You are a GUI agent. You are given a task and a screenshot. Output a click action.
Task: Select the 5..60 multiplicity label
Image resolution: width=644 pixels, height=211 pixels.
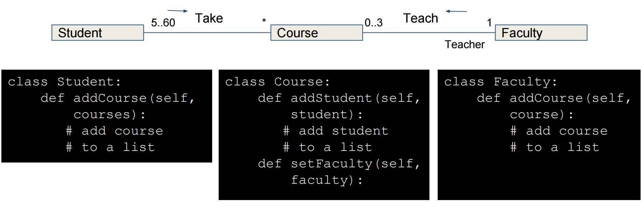(163, 23)
